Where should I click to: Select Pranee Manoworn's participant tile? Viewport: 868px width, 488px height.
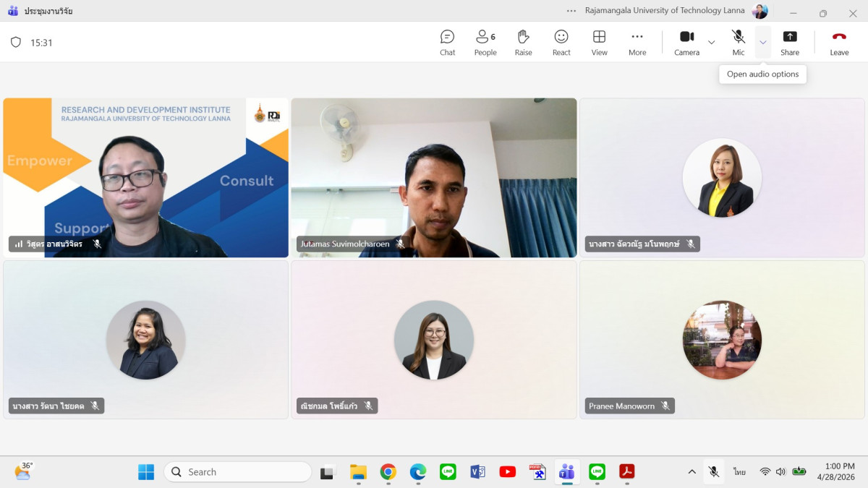(722, 340)
